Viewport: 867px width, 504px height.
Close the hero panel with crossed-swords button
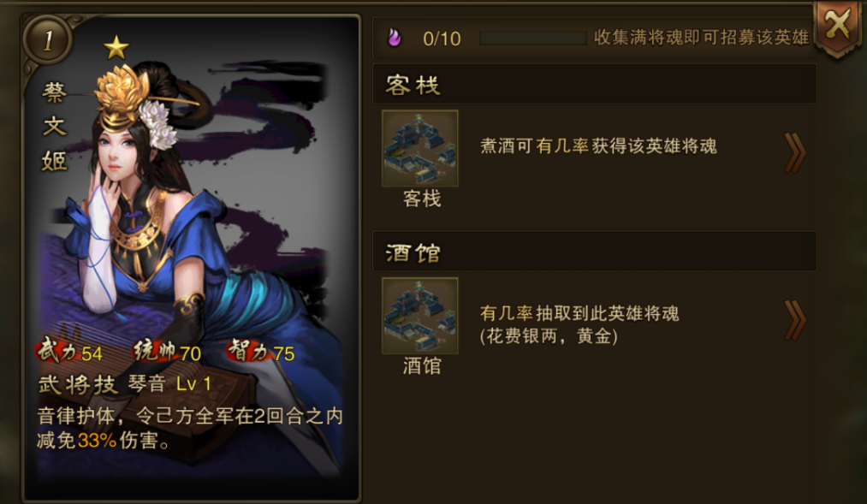(837, 27)
